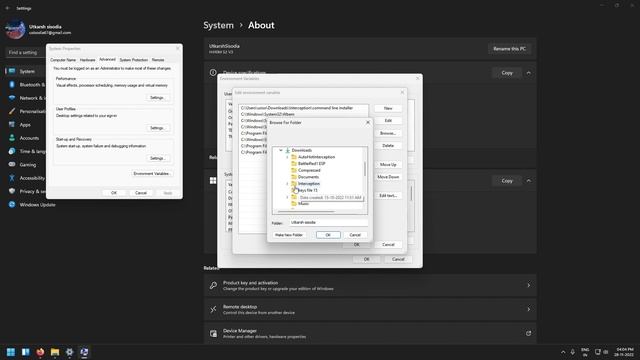
Task: Open Start-up and Recovery Settings
Action: [157, 158]
